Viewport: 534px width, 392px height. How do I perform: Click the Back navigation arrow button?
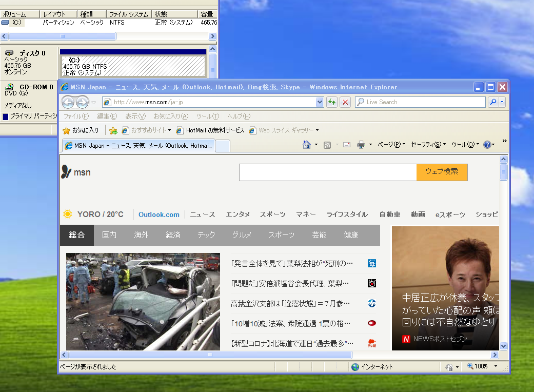pos(68,102)
